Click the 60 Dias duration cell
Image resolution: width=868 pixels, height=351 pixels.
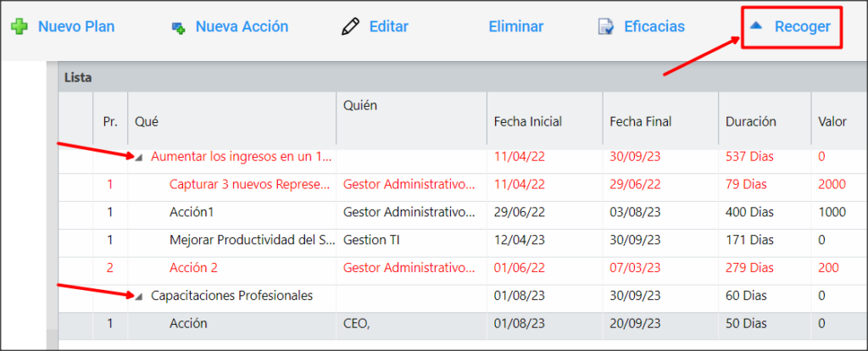746,296
